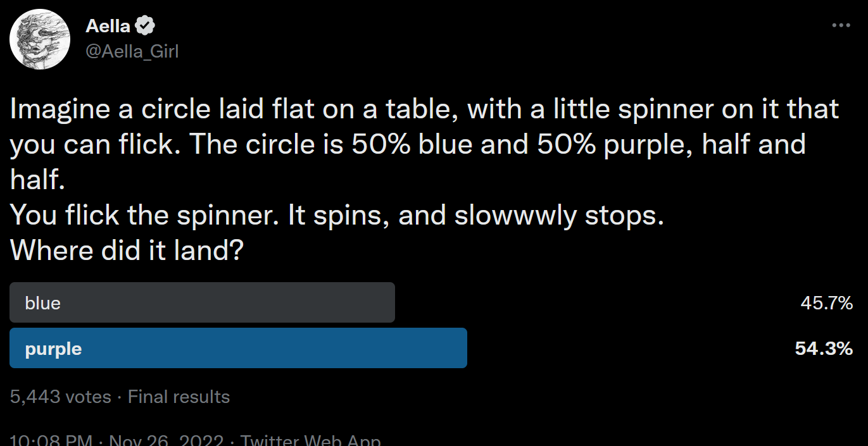Click the 45.7% poll percentage
868x446 pixels.
pos(826,303)
